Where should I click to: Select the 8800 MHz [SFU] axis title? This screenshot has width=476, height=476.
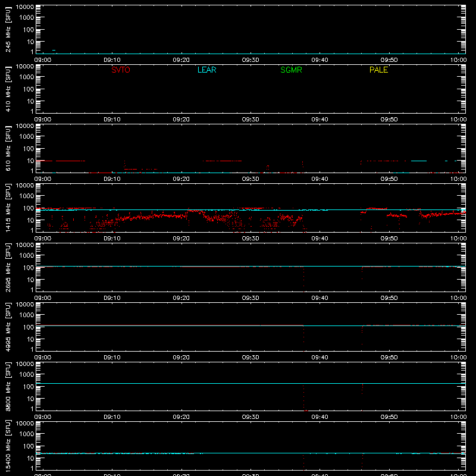pos(8,386)
